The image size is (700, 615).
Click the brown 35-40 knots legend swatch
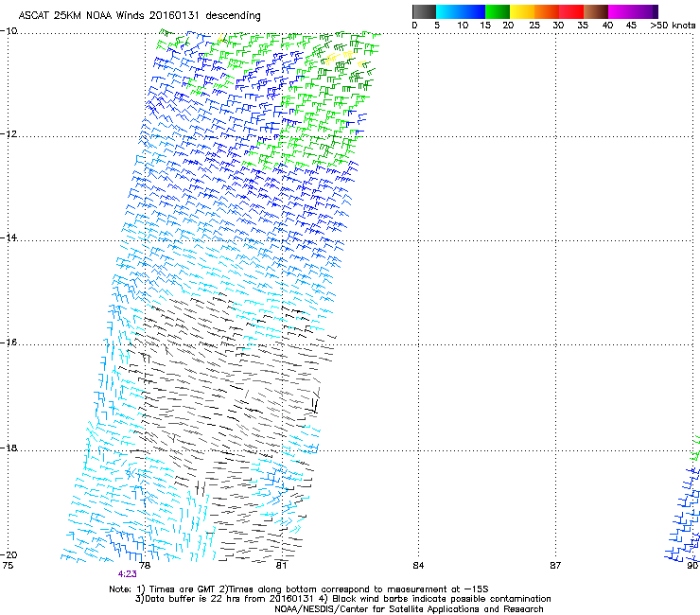click(596, 11)
